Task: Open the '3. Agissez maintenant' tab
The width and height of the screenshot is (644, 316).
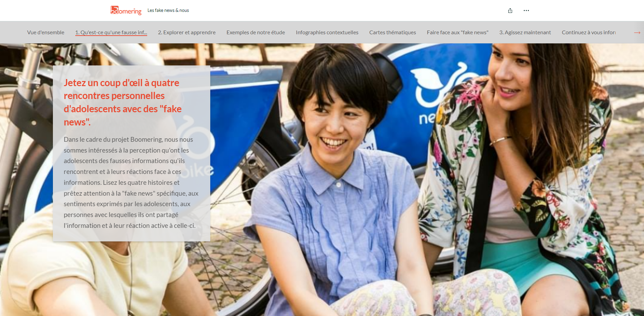Action: pyautogui.click(x=525, y=33)
